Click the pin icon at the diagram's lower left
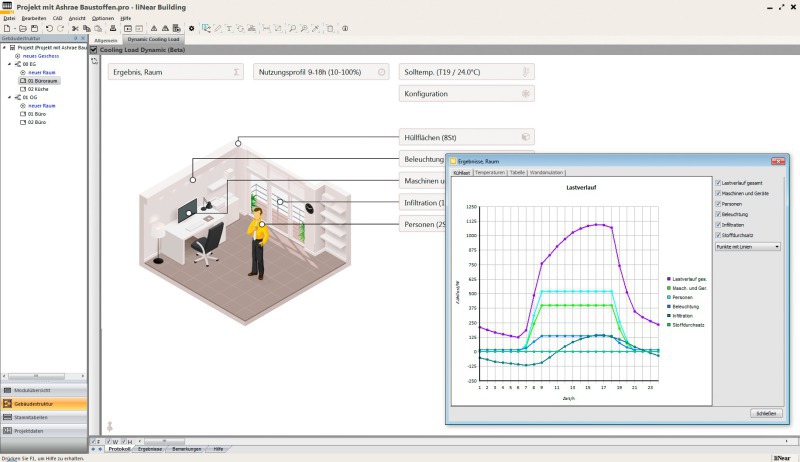This screenshot has width=800, height=462. tap(109, 426)
